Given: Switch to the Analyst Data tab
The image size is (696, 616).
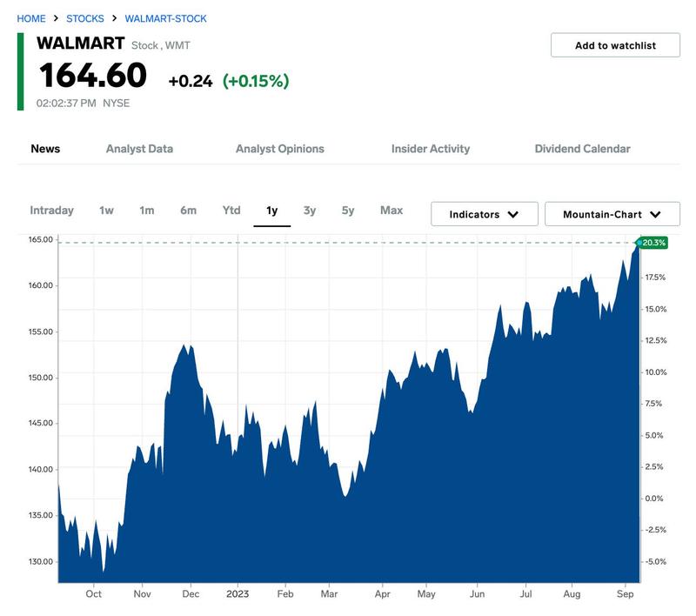Looking at the screenshot, I should tap(139, 149).
